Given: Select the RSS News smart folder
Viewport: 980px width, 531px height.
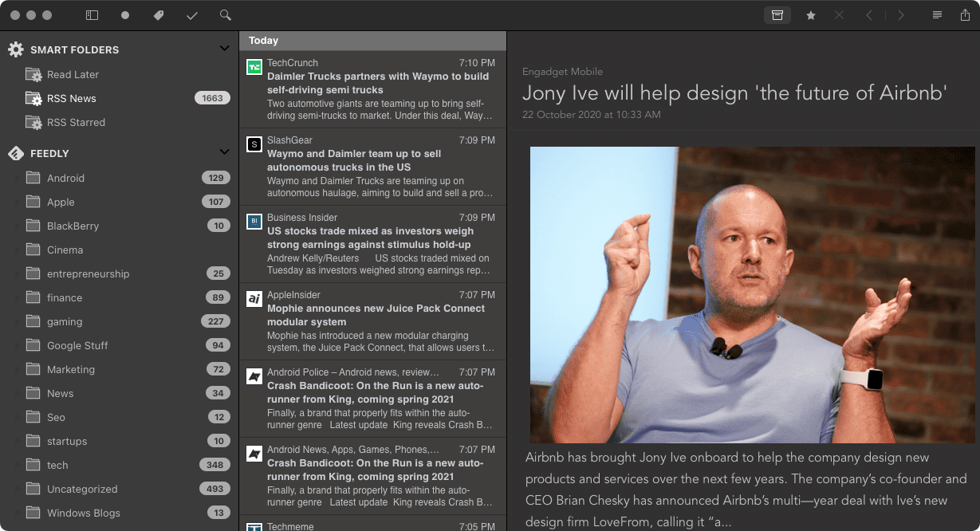Looking at the screenshot, I should [120, 98].
